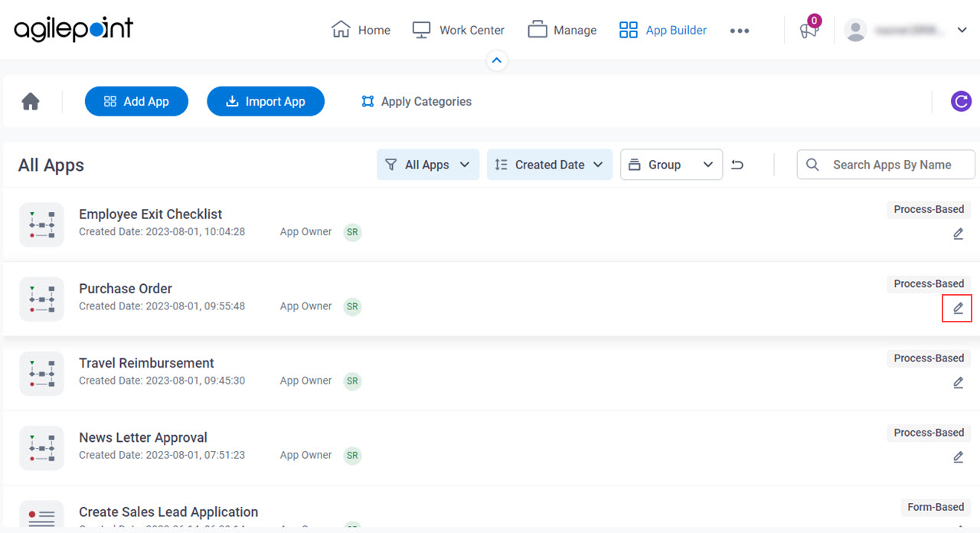980x533 pixels.
Task: Select the App Builder tab
Action: (x=663, y=30)
